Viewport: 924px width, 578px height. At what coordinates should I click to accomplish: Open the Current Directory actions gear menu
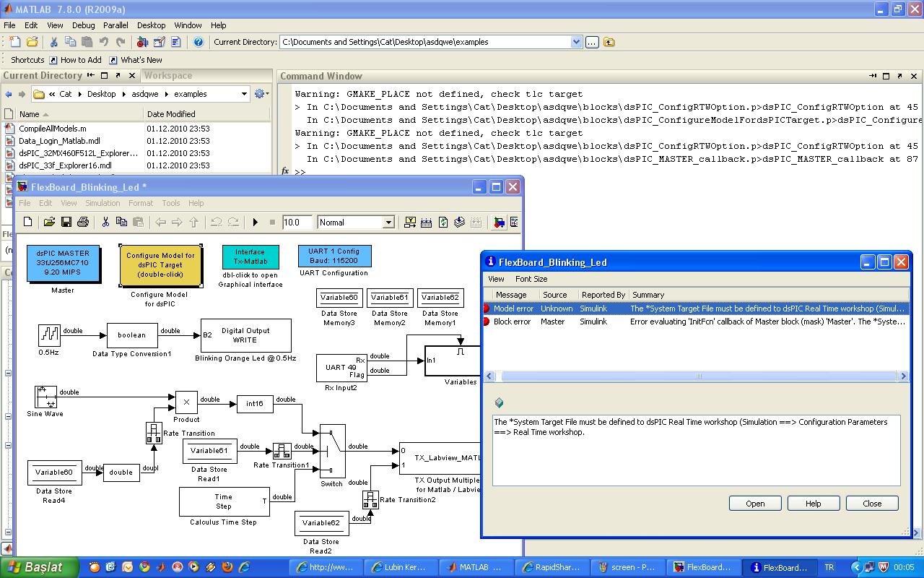tap(261, 94)
